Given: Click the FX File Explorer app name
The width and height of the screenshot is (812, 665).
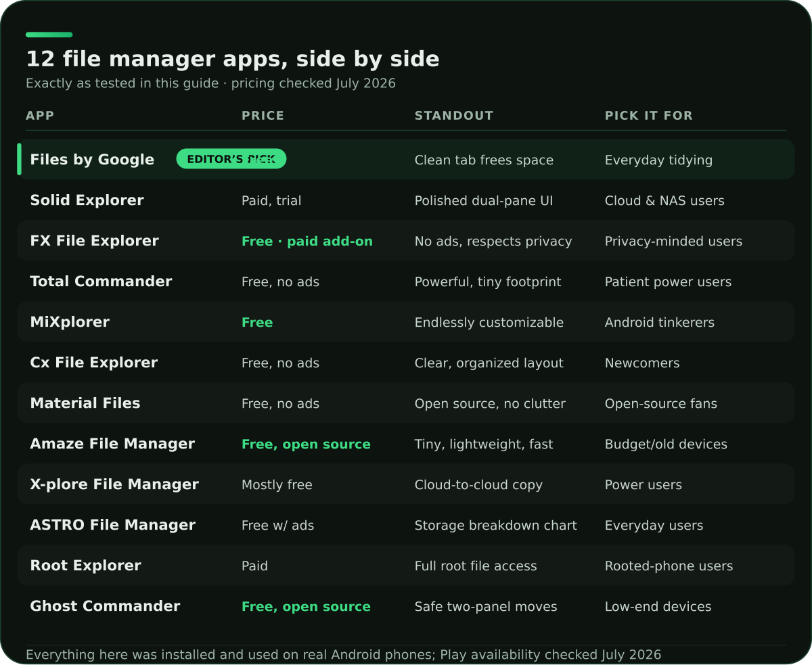Looking at the screenshot, I should click(x=94, y=241).
